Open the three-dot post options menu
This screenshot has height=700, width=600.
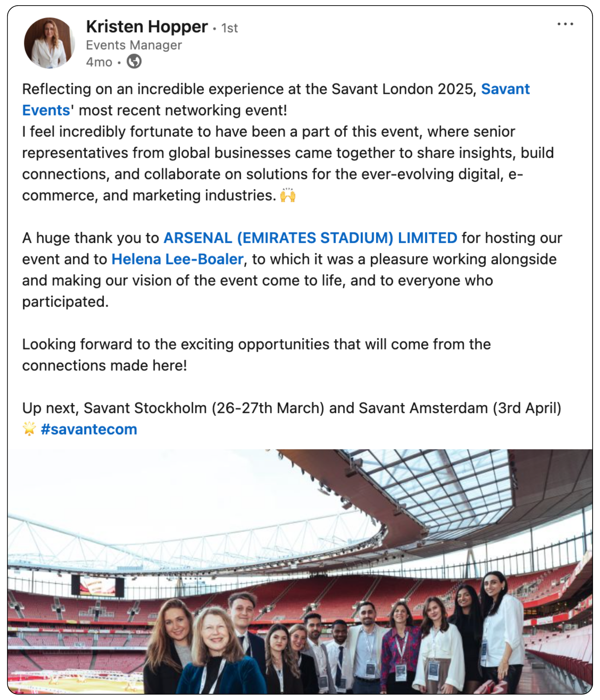point(565,24)
